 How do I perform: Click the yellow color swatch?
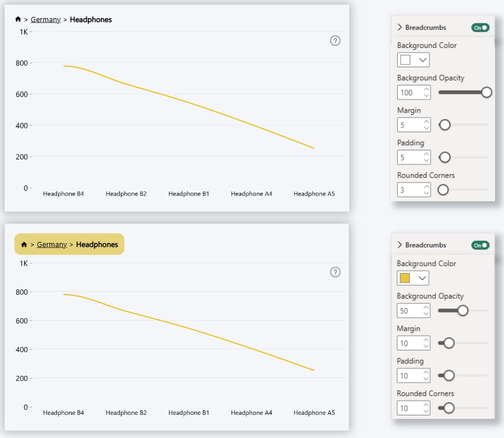tap(405, 278)
